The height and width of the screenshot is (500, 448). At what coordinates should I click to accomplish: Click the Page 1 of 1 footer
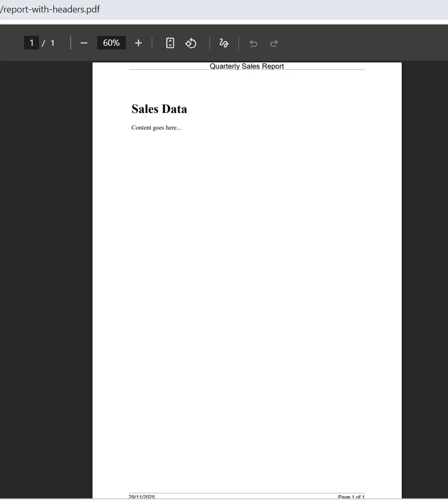(351, 496)
